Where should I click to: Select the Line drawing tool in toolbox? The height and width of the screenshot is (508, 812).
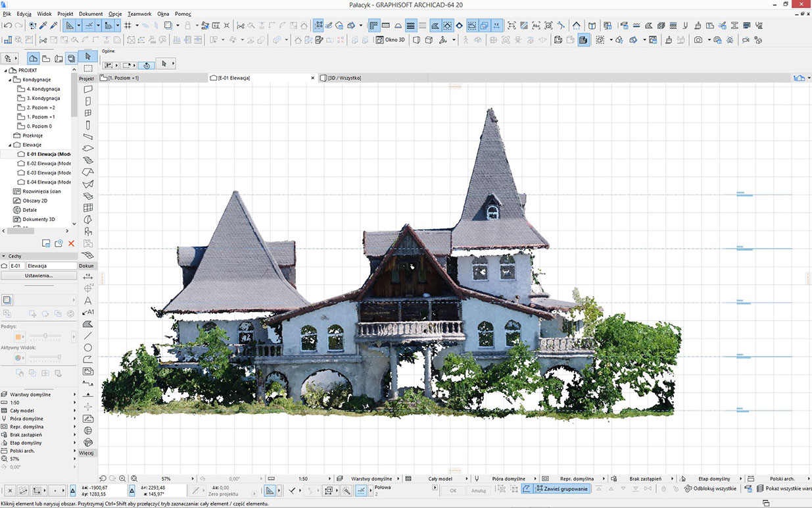pyautogui.click(x=88, y=336)
